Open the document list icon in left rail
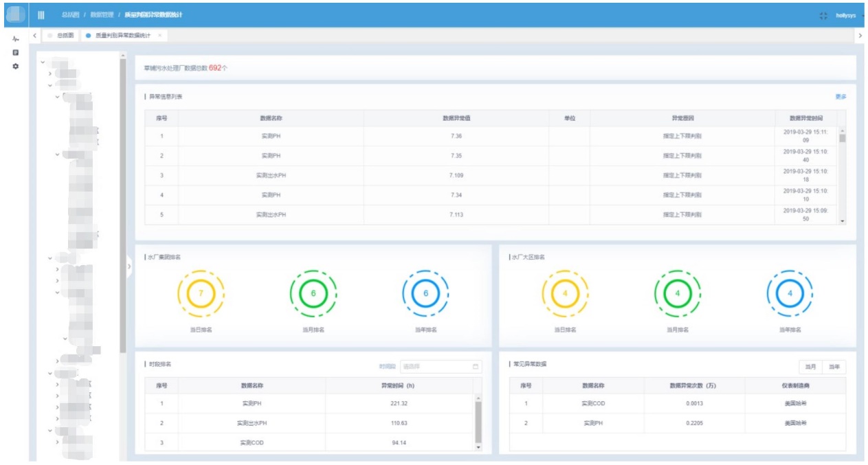This screenshot has width=868, height=465. (x=15, y=53)
